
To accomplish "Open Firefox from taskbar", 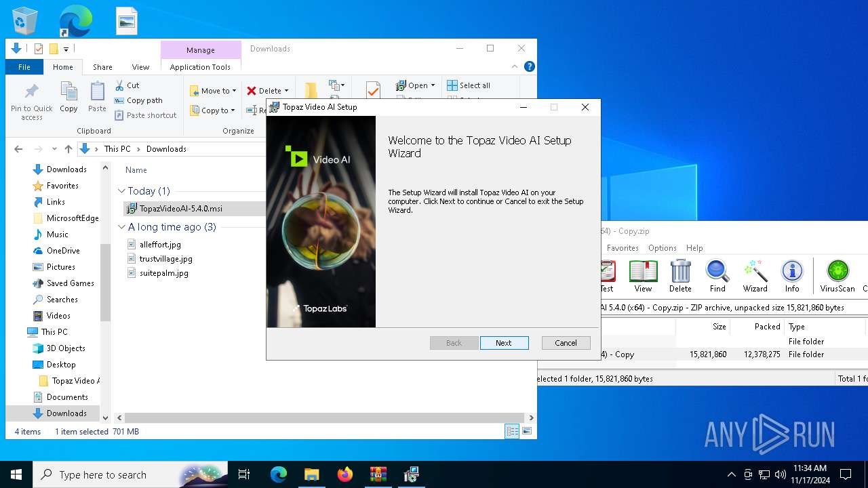I will coord(344,474).
